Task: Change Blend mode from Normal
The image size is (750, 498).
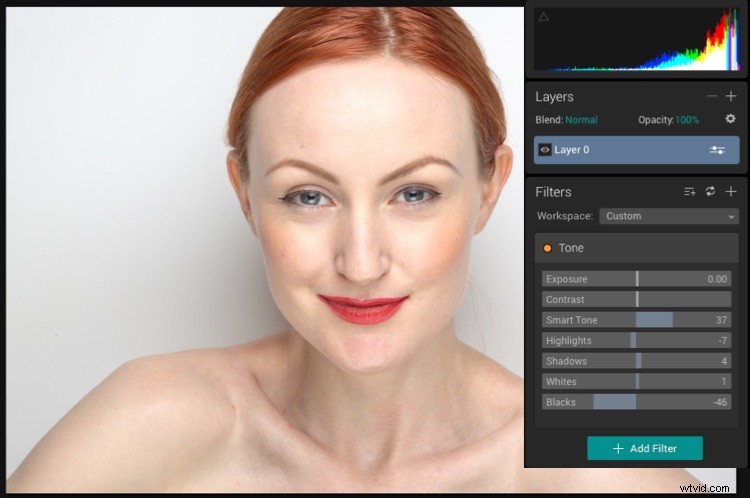Action: pyautogui.click(x=582, y=120)
